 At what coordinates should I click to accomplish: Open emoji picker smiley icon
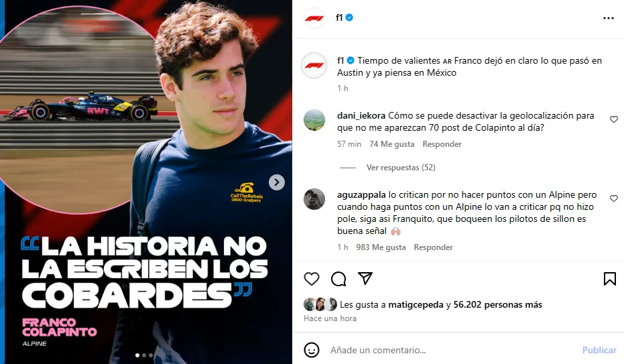click(x=312, y=350)
